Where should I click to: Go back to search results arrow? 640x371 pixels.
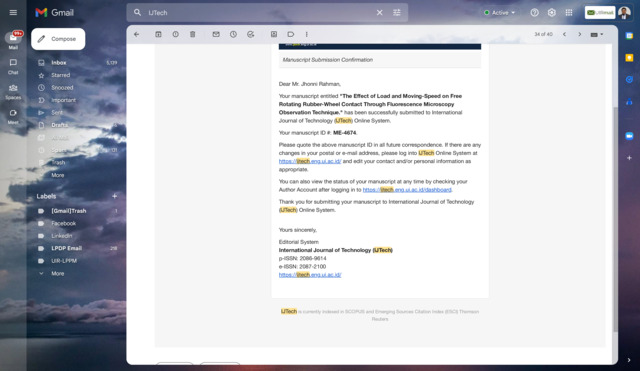pyautogui.click(x=137, y=35)
